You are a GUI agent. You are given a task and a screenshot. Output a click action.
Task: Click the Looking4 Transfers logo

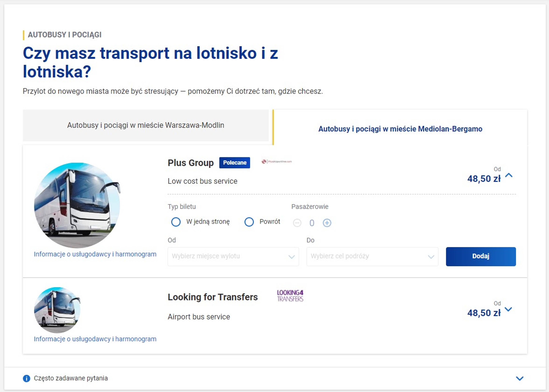coord(290,296)
